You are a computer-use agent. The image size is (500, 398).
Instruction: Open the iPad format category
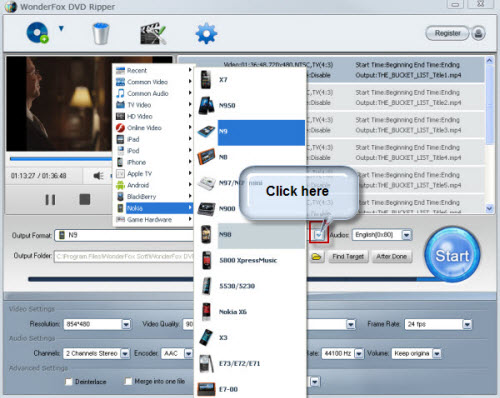click(x=153, y=139)
